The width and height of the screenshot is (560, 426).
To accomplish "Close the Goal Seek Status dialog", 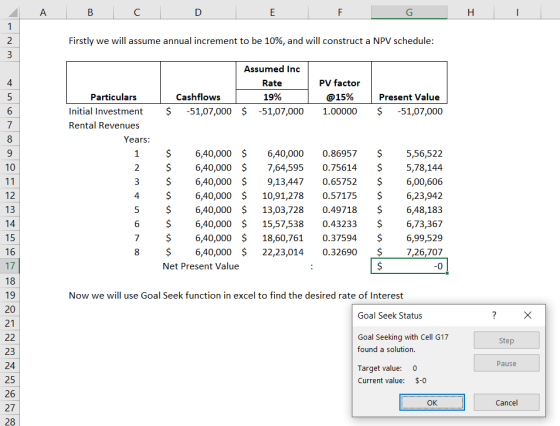I will (x=528, y=315).
